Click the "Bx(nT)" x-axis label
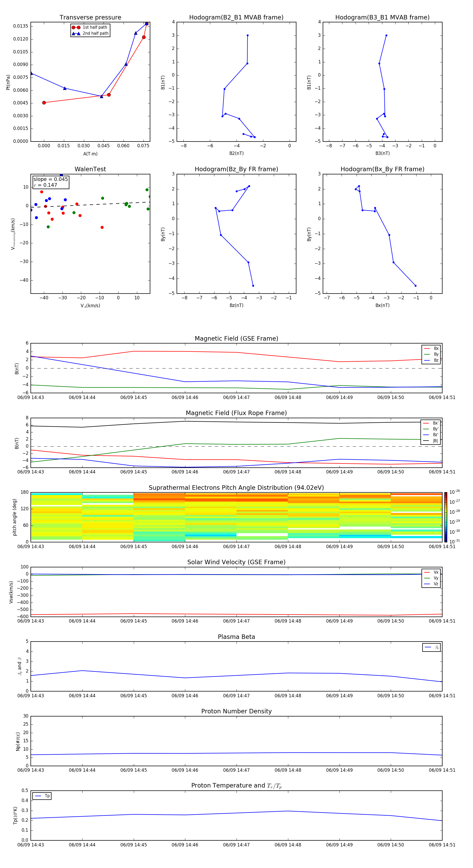Image resolution: width=473 pixels, height=868 pixels. (x=382, y=305)
